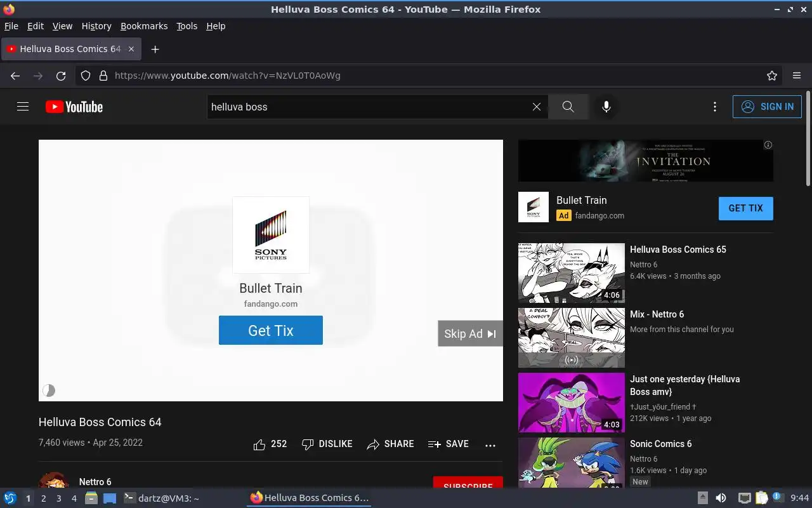This screenshot has width=812, height=508.
Task: Click the Nettro 6 channel avatar
Action: tap(54, 480)
